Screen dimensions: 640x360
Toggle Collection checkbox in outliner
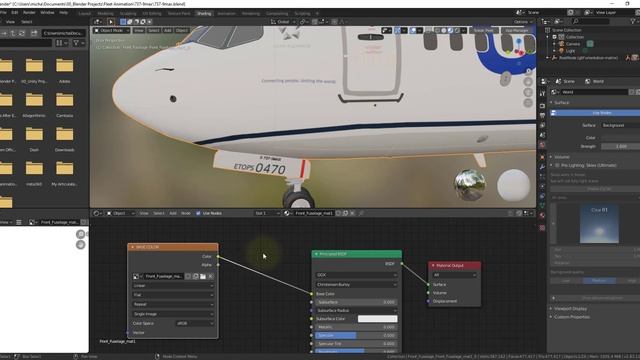555,37
